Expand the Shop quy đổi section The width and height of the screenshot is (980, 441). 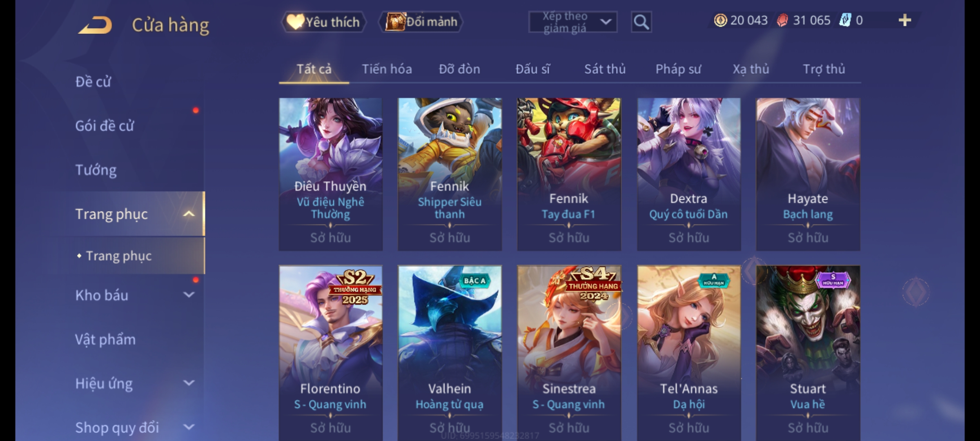[189, 427]
